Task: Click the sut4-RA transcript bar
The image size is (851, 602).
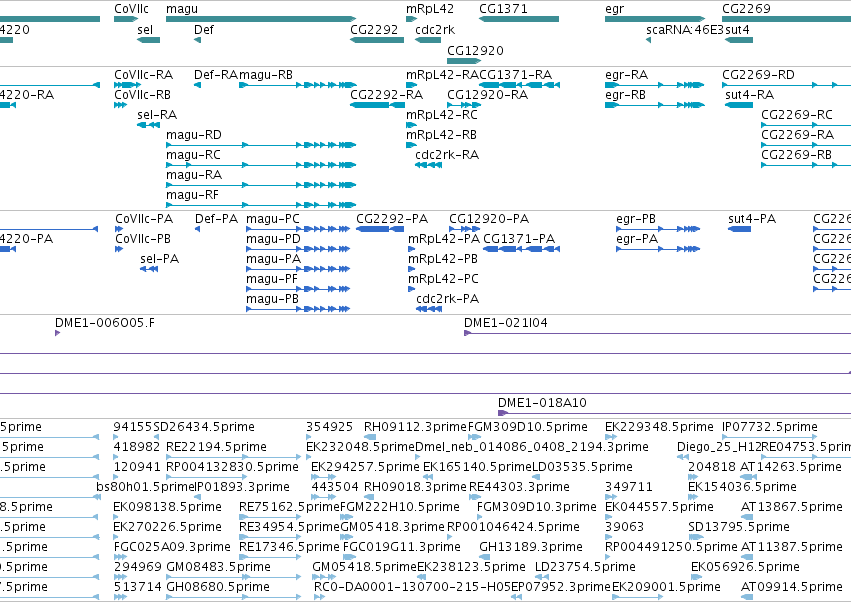Action: 739,105
